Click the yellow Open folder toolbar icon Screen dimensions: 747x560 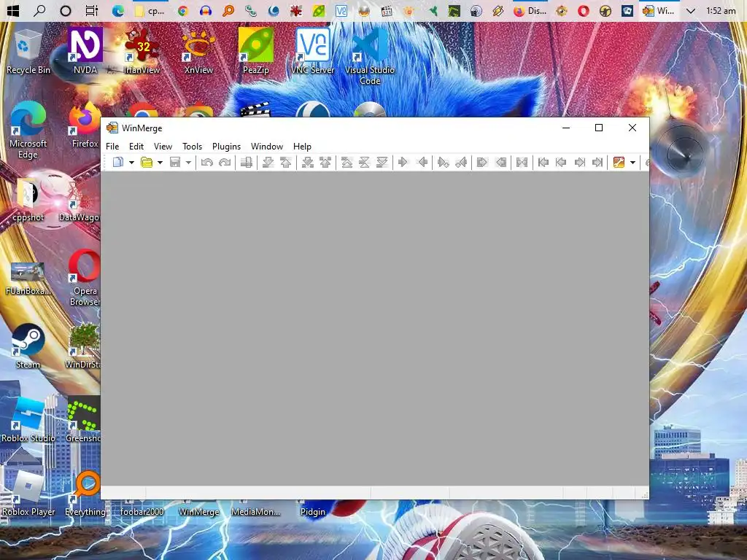(146, 163)
